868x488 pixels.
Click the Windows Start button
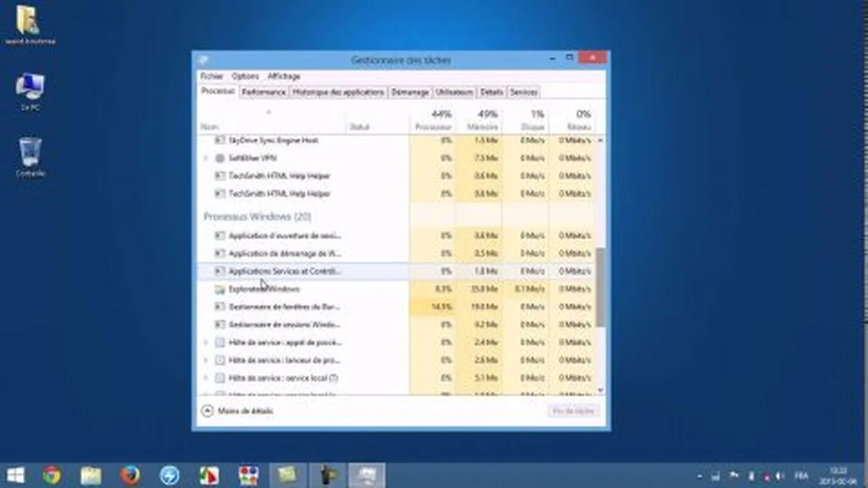15,475
